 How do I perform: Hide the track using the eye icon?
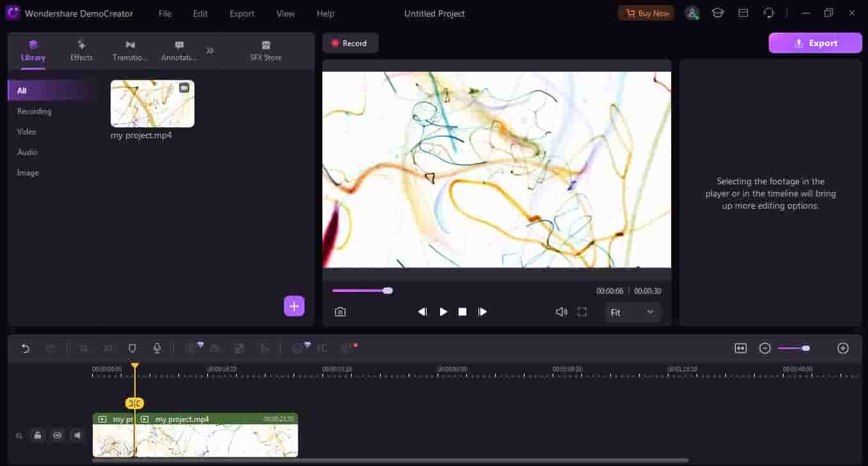[58, 435]
